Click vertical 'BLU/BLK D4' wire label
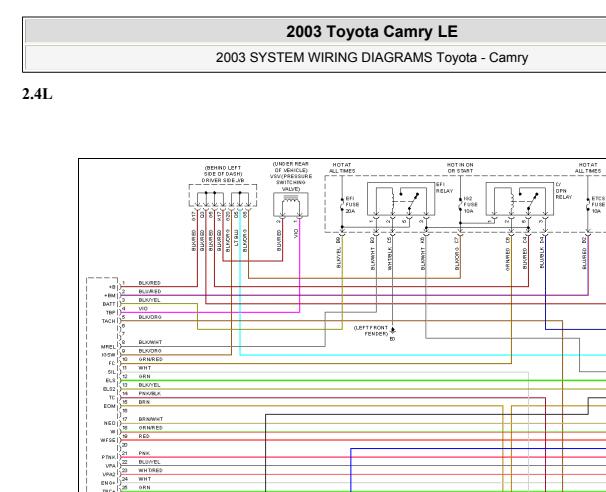606x492 pixels. 542,253
